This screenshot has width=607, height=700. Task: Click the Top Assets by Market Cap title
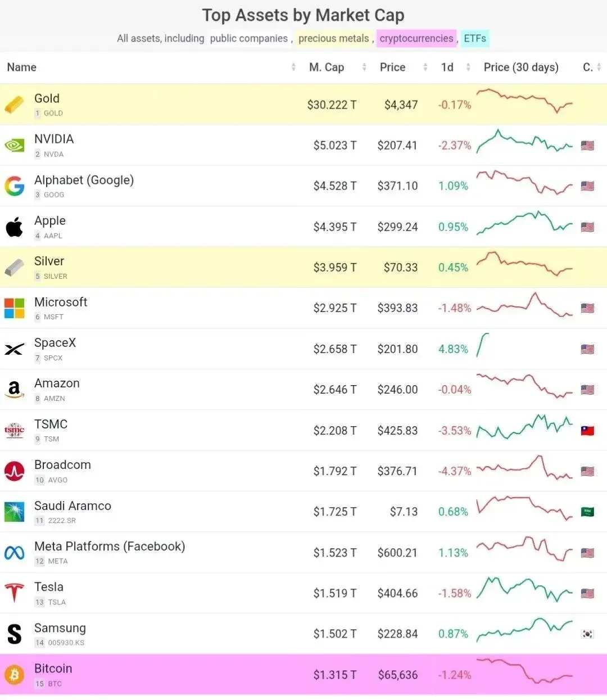click(x=303, y=15)
